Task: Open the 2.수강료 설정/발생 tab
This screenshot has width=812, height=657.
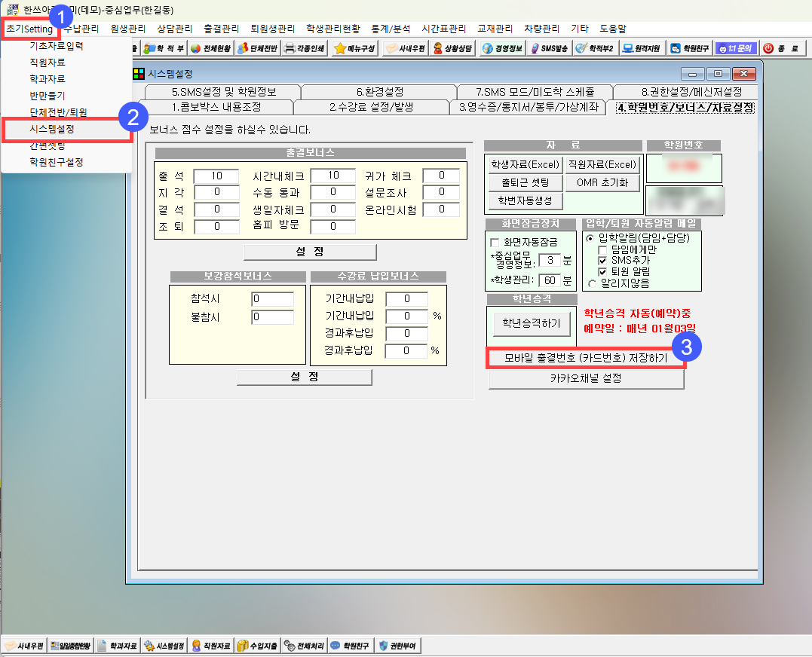Action: [x=372, y=107]
